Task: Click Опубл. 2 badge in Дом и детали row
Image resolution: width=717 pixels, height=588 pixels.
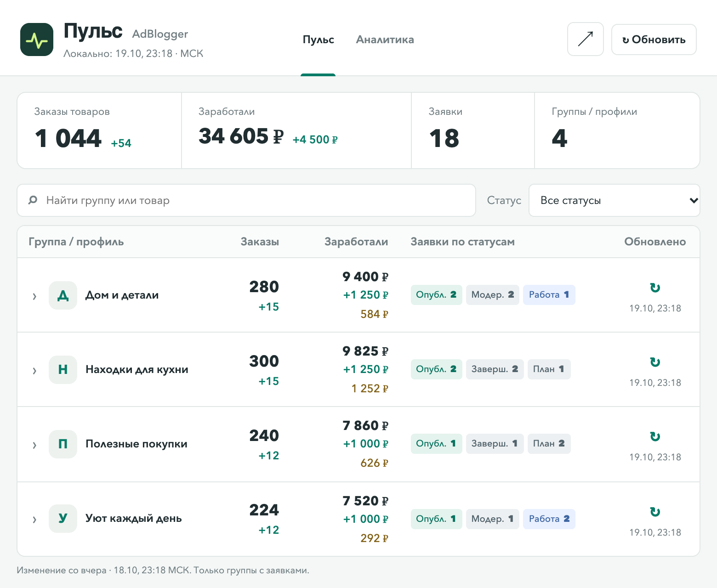Action: [x=436, y=295]
